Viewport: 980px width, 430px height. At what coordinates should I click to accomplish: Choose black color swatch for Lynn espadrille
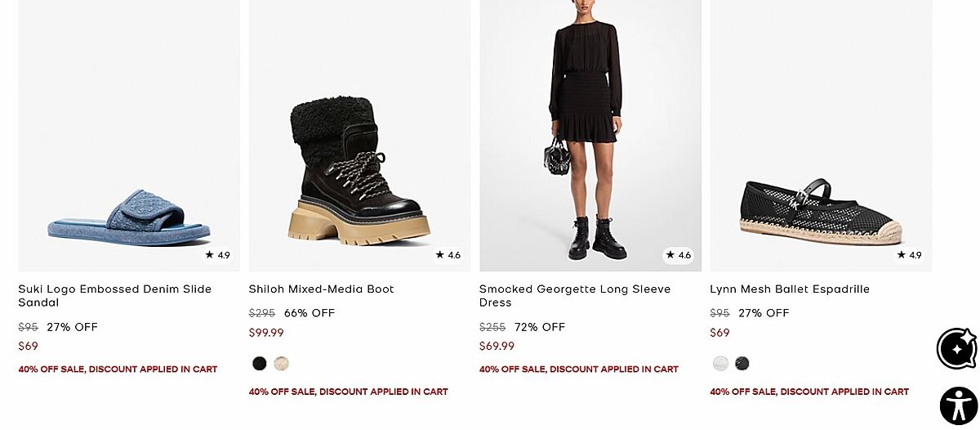[742, 364]
